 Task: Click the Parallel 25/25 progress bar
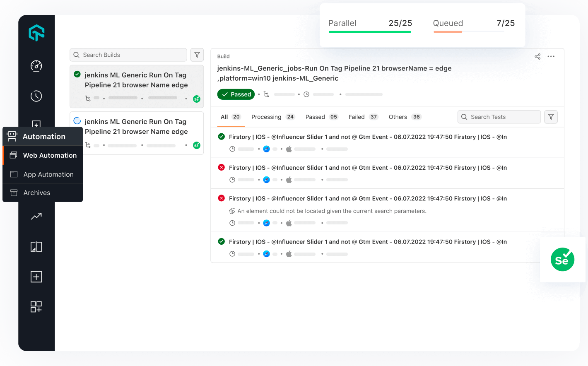370,31
